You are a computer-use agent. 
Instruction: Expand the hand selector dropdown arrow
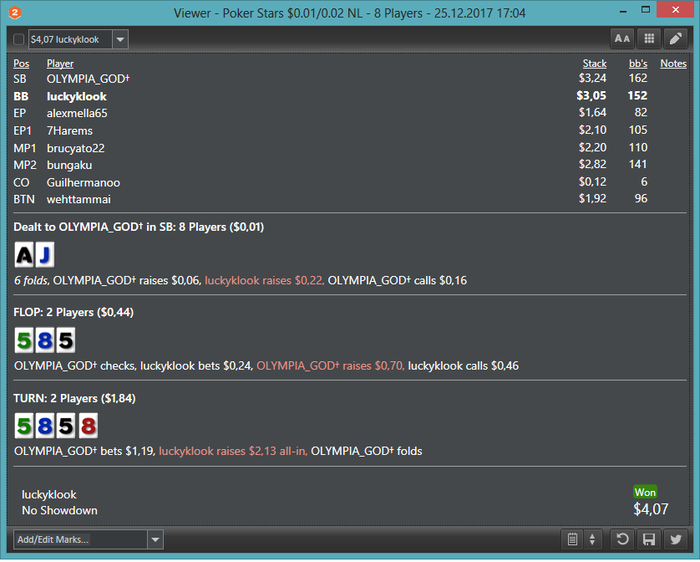coord(120,39)
